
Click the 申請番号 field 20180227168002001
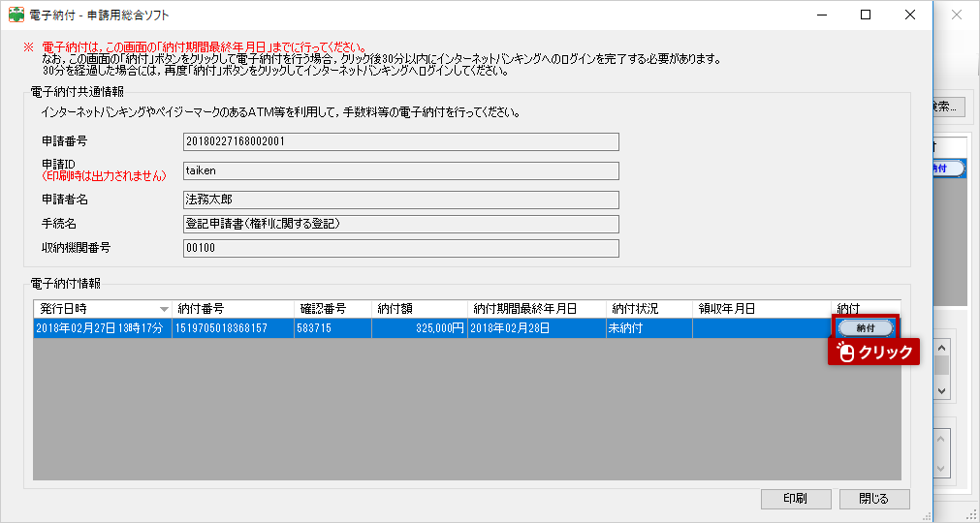(x=401, y=141)
